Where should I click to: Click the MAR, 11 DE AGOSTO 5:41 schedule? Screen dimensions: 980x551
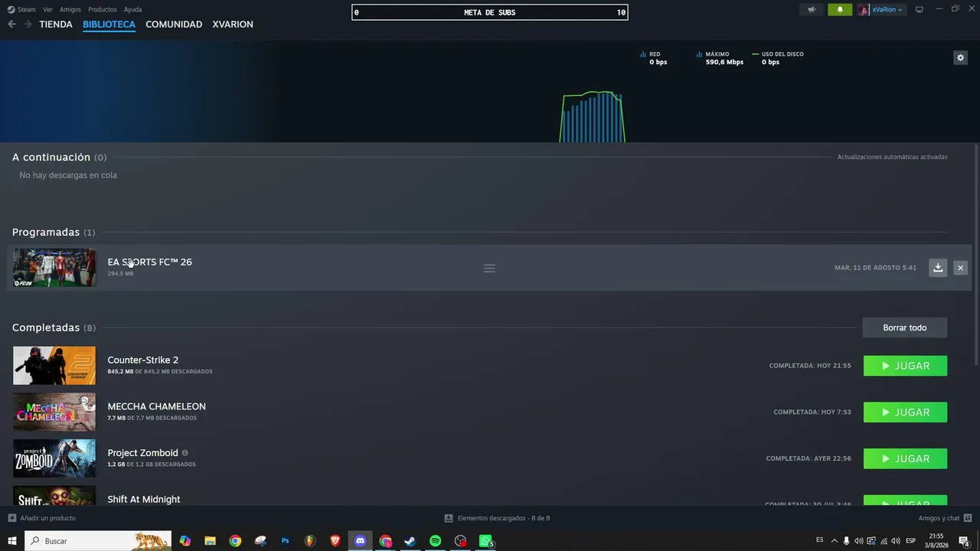875,268
